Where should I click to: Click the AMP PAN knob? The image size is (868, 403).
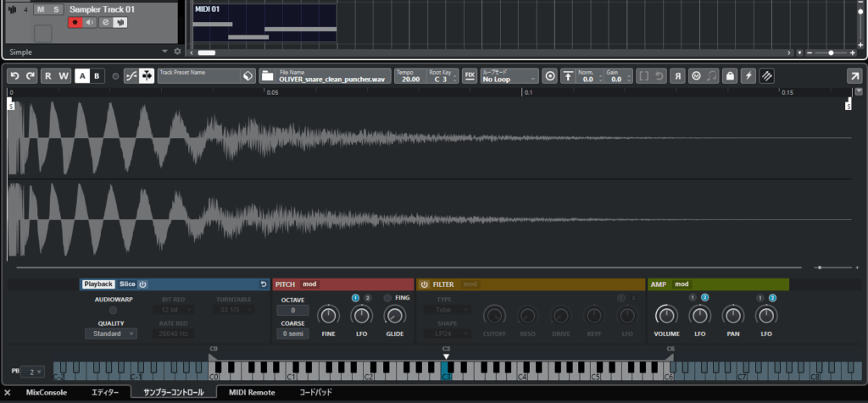733,316
